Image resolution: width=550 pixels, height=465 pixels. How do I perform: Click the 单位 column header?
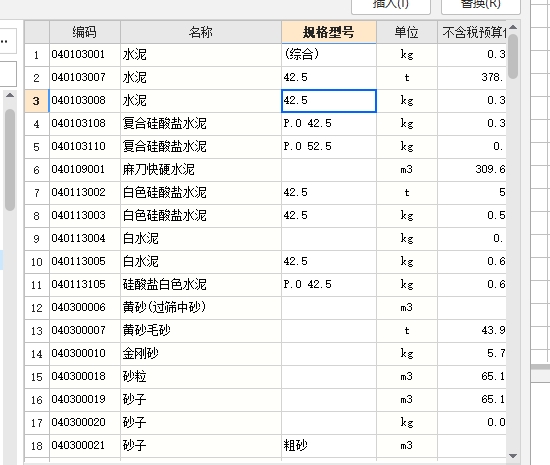point(407,32)
